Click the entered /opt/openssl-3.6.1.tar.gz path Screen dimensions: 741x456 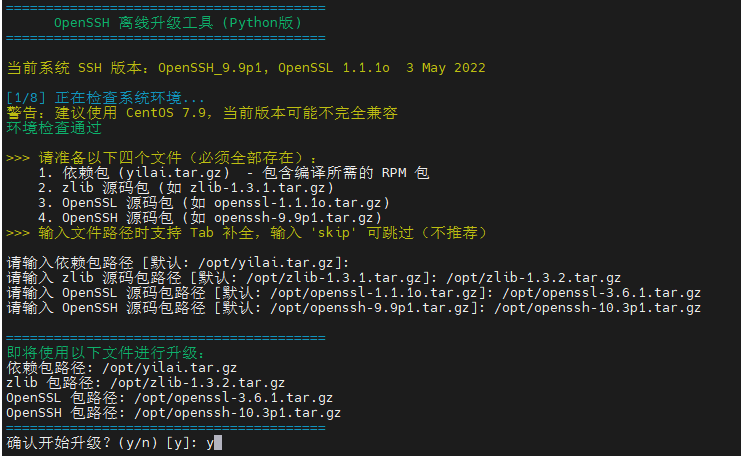[602, 293]
